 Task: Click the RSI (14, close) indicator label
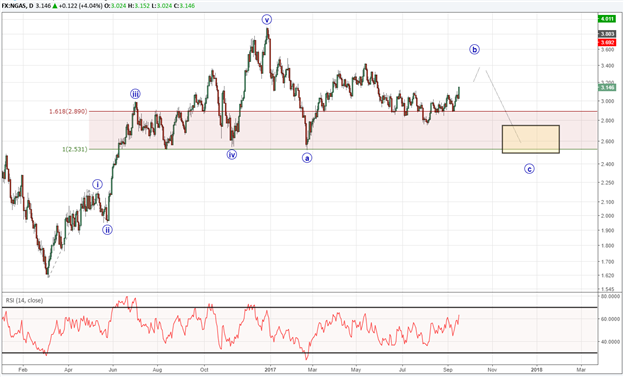click(24, 300)
